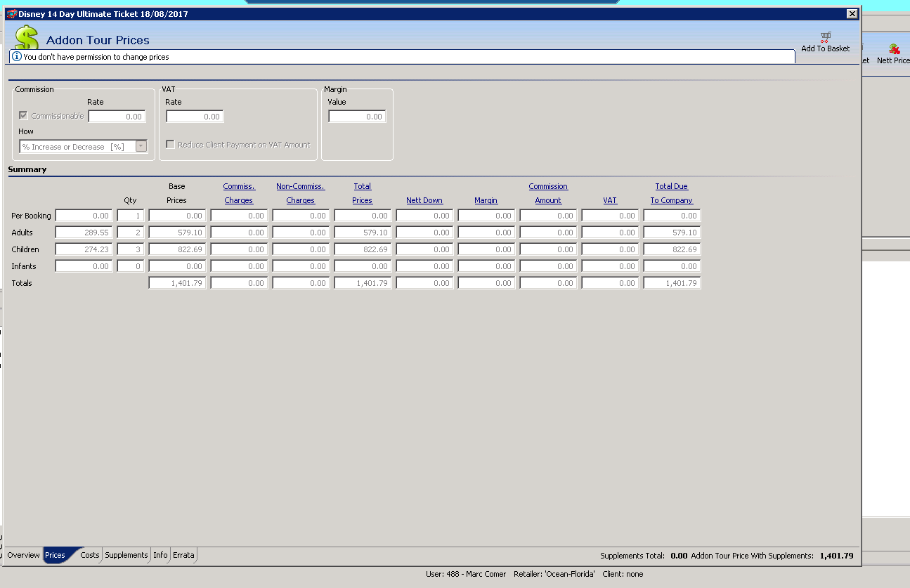The height and width of the screenshot is (588, 910).
Task: Click the Children Total Due To Company field
Action: pyautogui.click(x=672, y=249)
